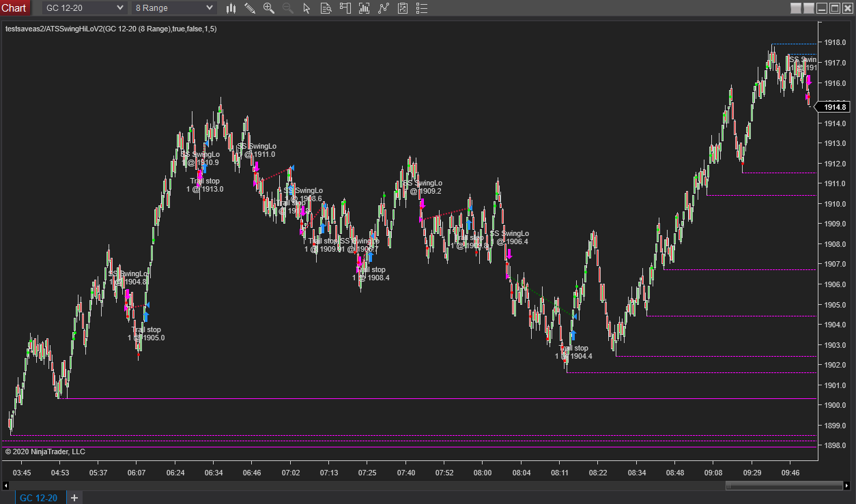
Task: Open the Indicators icon
Action: 383,8
